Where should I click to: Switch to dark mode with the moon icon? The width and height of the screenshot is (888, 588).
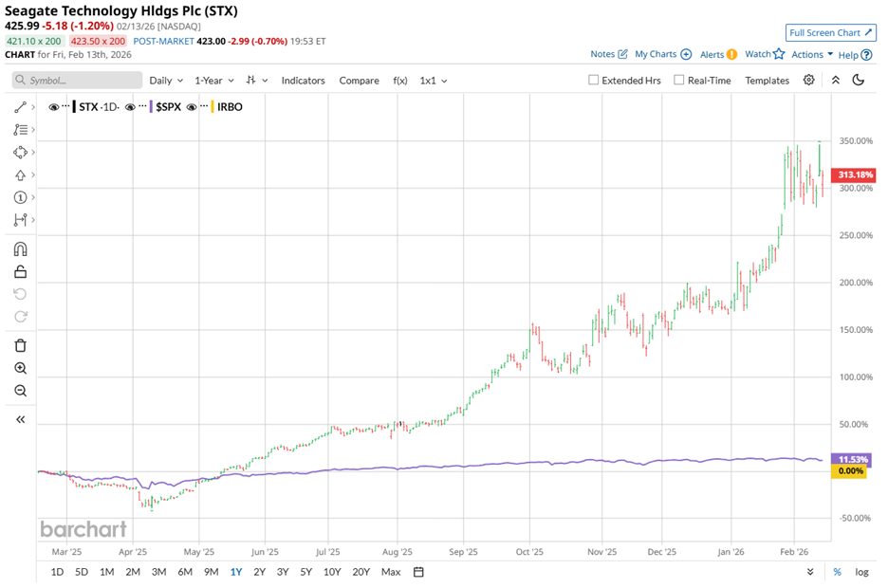coord(859,81)
